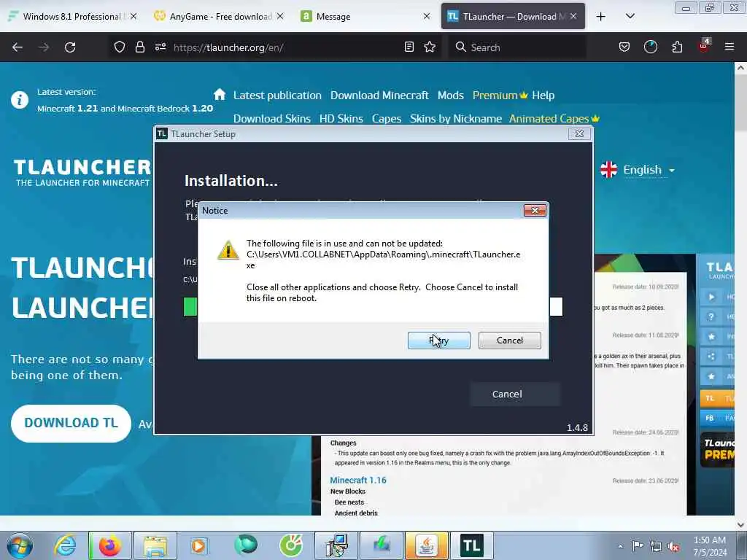
Task: Toggle reader view icon
Action: 409,47
